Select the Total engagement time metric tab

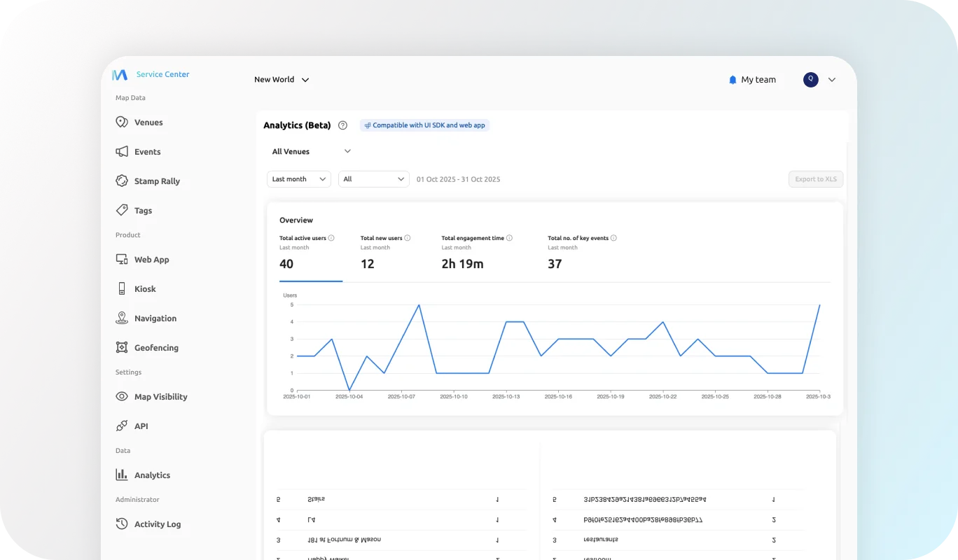coord(477,253)
